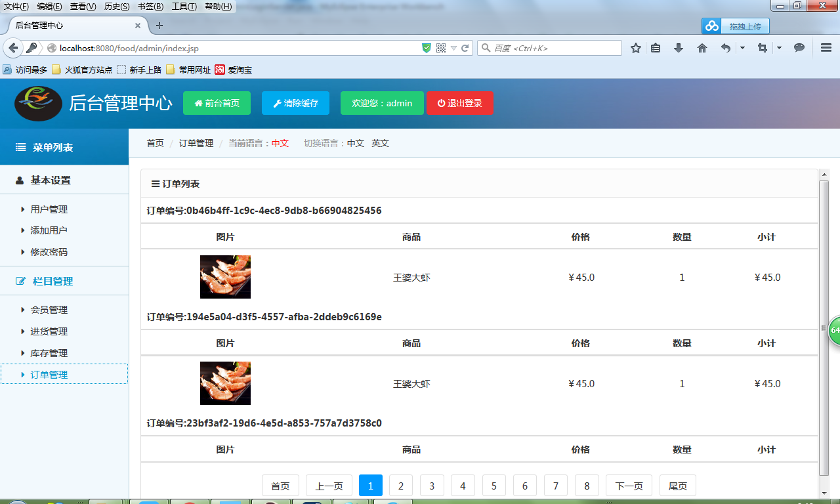The height and width of the screenshot is (504, 840).
Task: Click the site logo beside 后台管理中心
Action: [38, 103]
